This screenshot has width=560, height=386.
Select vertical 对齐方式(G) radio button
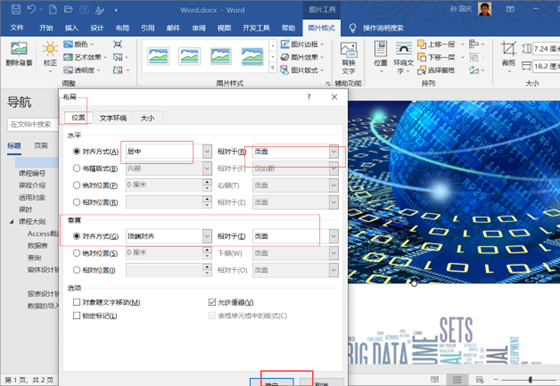coord(76,236)
